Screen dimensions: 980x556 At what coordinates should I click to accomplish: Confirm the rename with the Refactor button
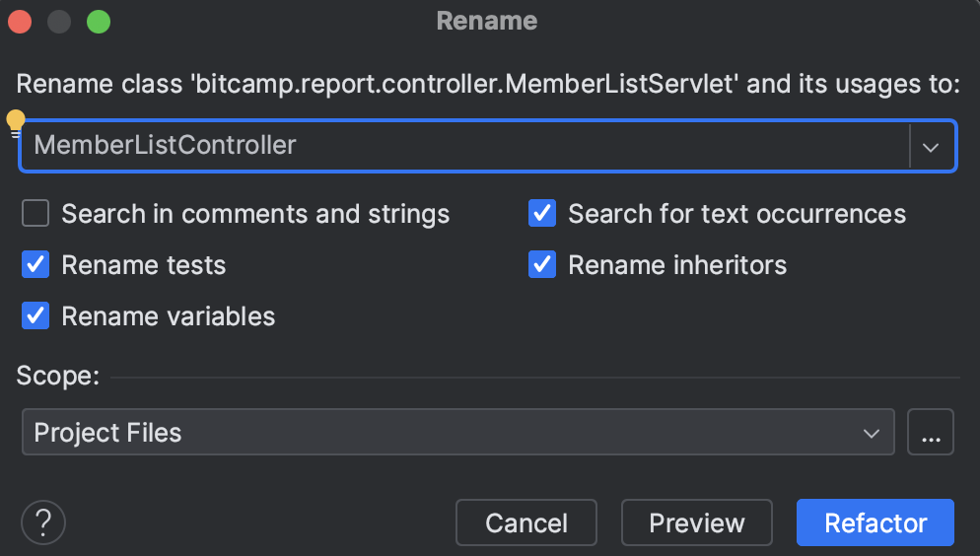(x=875, y=522)
